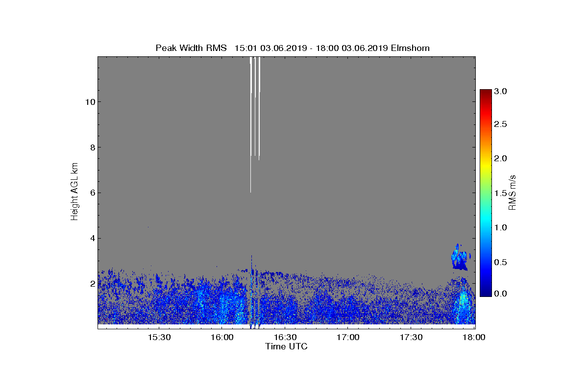Click 'Elmshorn' in the title

(x=411, y=48)
